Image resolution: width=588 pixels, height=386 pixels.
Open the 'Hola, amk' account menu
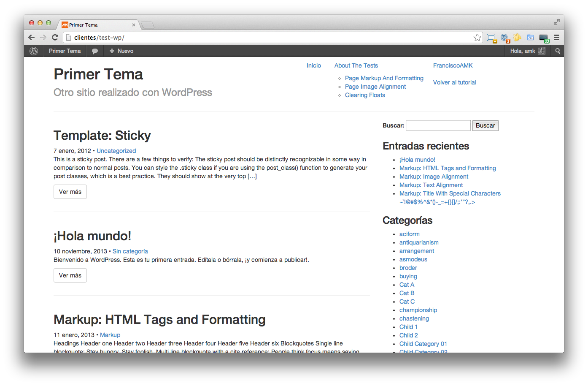[x=527, y=51]
